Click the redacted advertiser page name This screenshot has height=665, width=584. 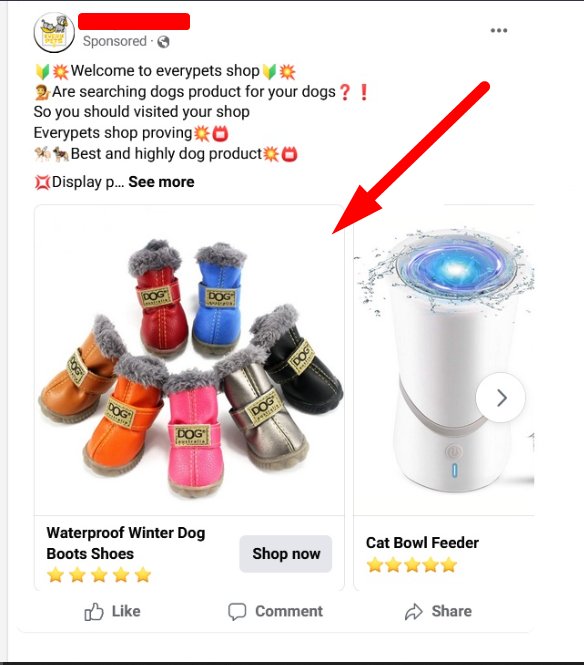pos(134,21)
